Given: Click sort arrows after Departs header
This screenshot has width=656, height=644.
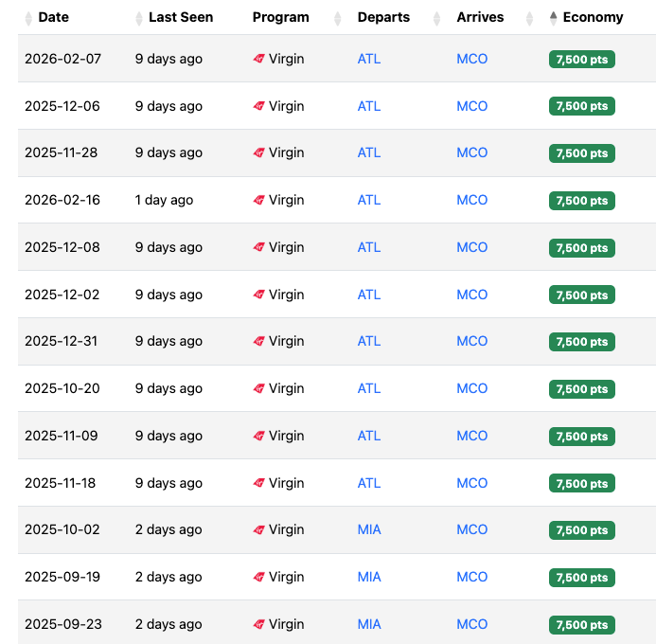Looking at the screenshot, I should [436, 18].
